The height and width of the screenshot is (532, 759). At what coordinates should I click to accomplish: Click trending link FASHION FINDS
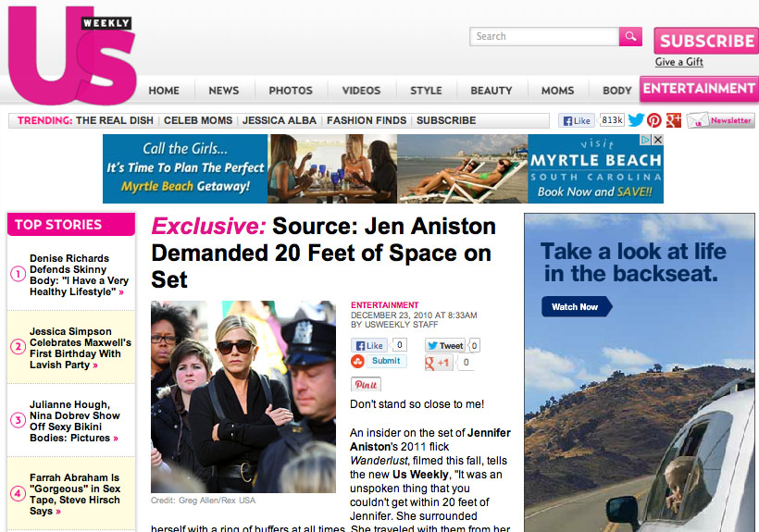pyautogui.click(x=367, y=120)
